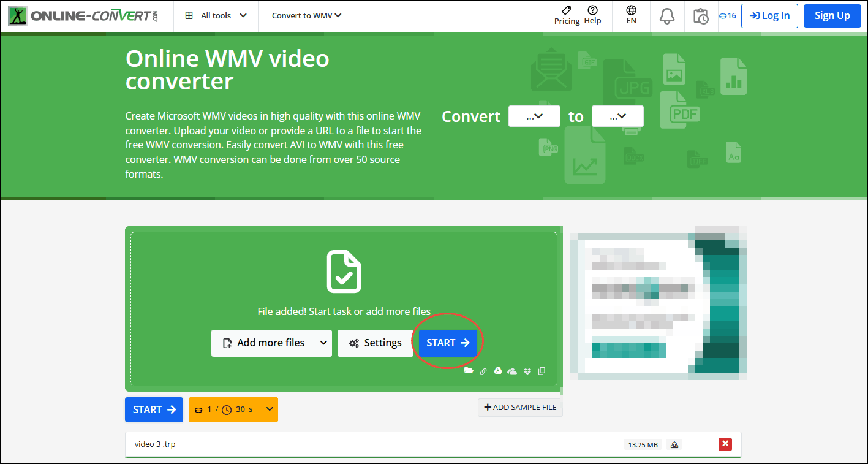Remove the video 3.trp file

(x=725, y=444)
